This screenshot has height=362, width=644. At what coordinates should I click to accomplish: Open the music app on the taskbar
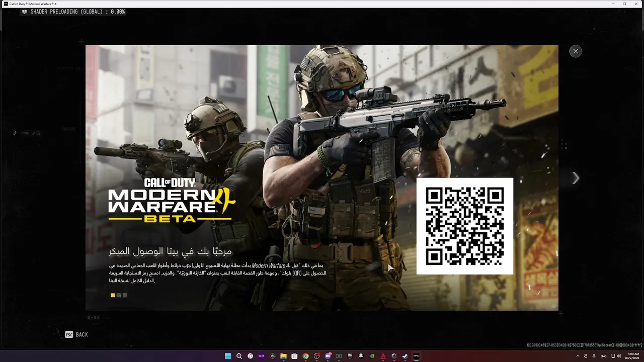[250, 356]
